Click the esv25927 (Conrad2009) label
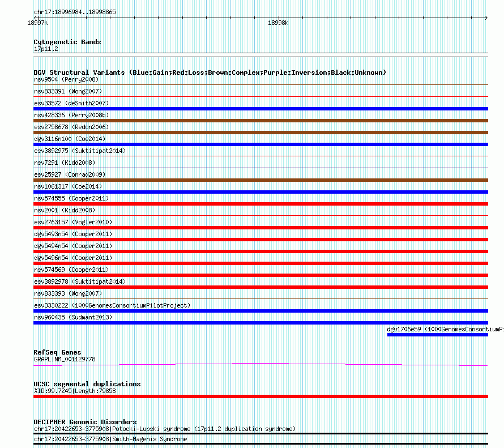Viewport: 504px width, 448px height. (70, 174)
